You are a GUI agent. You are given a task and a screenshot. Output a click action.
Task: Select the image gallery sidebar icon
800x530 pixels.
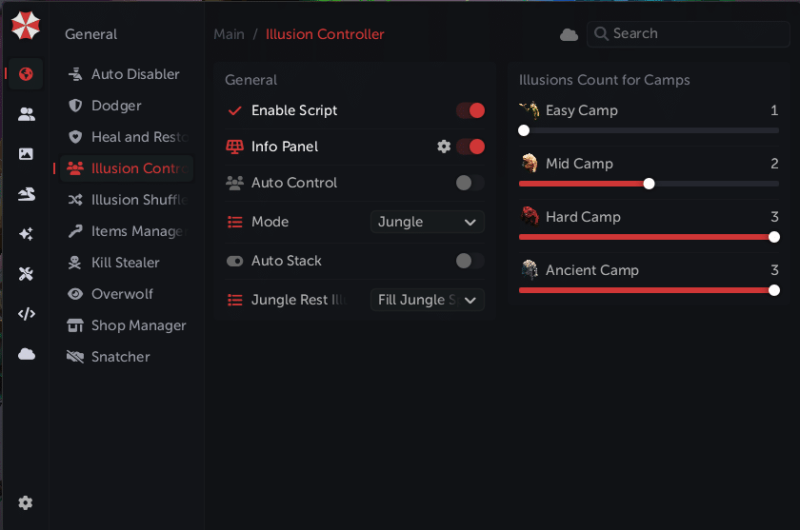coord(26,154)
